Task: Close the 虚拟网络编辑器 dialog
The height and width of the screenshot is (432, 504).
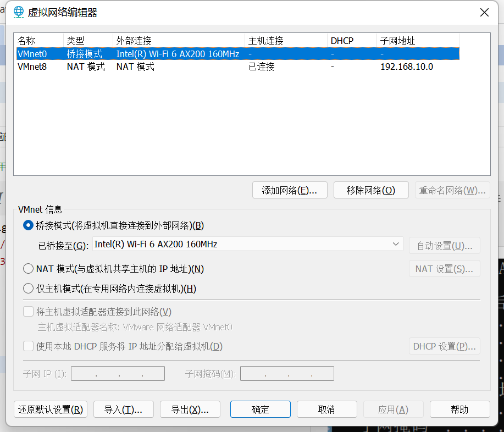Action: [x=484, y=13]
